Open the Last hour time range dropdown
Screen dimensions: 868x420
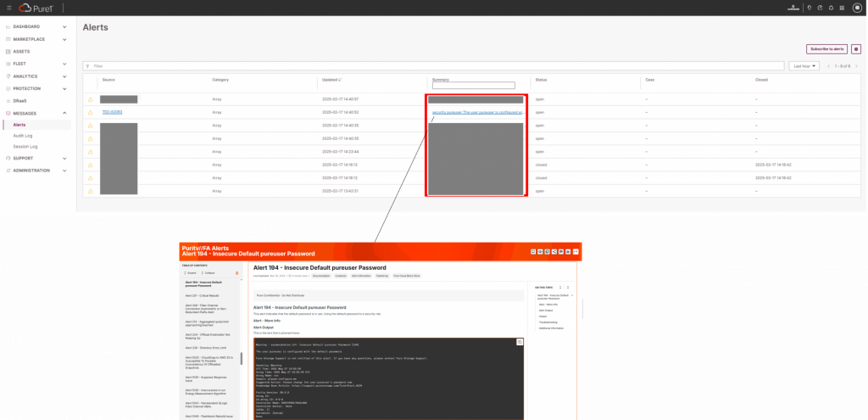(803, 65)
